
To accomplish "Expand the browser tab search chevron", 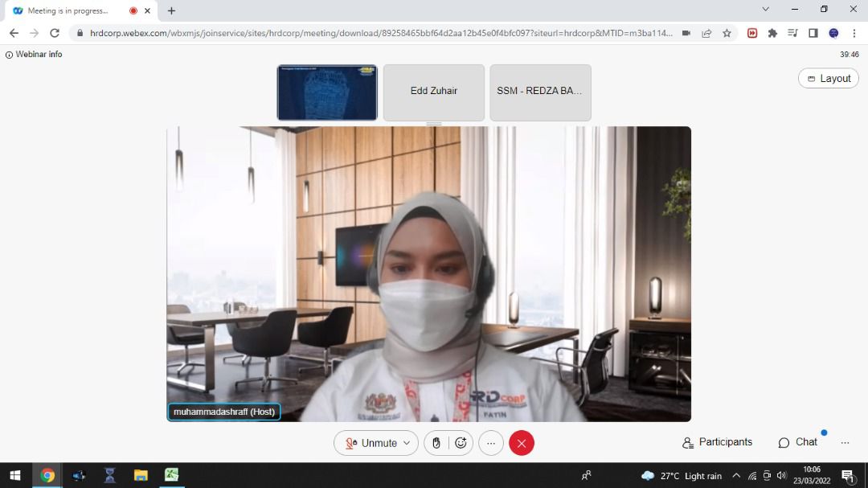I will [765, 10].
